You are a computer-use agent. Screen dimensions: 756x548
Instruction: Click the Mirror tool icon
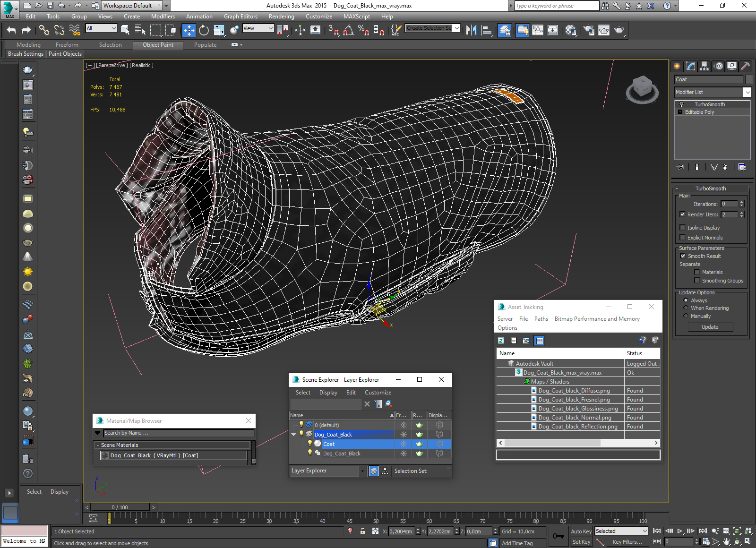[x=471, y=30]
